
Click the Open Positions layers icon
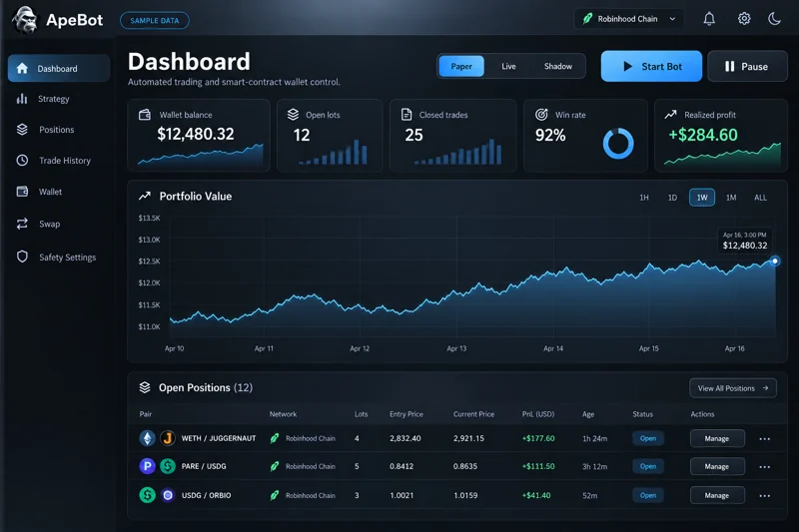click(x=145, y=387)
